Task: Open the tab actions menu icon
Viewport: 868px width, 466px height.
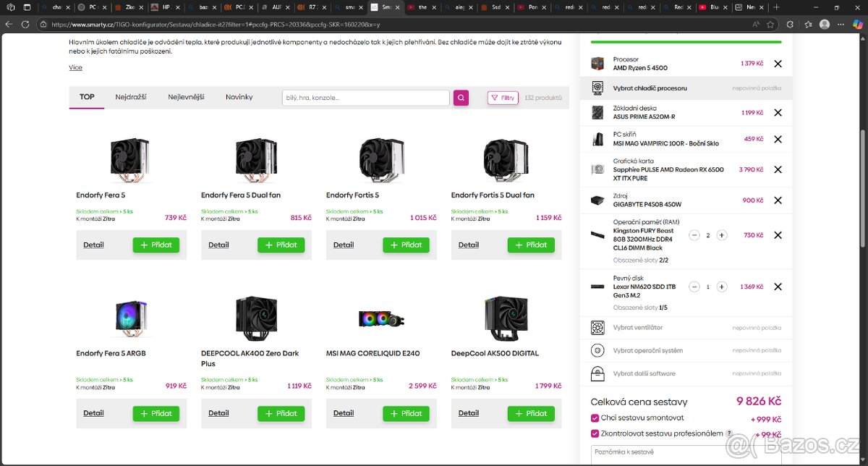Action: (27, 7)
